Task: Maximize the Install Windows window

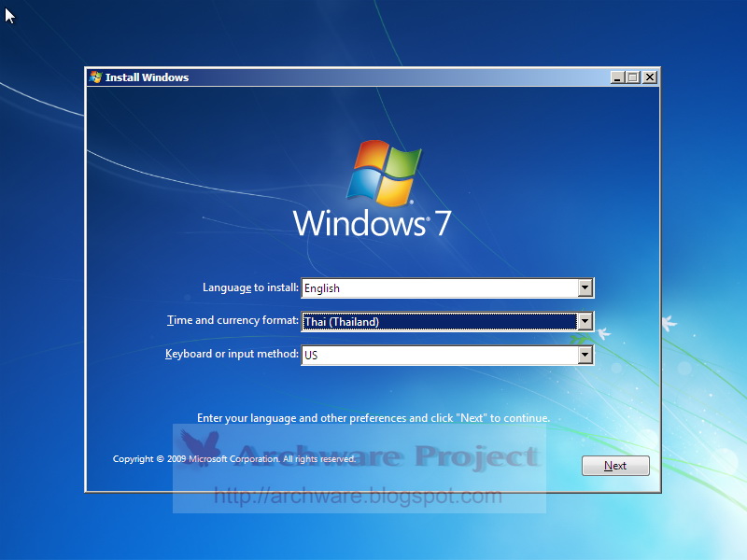Action: point(633,77)
